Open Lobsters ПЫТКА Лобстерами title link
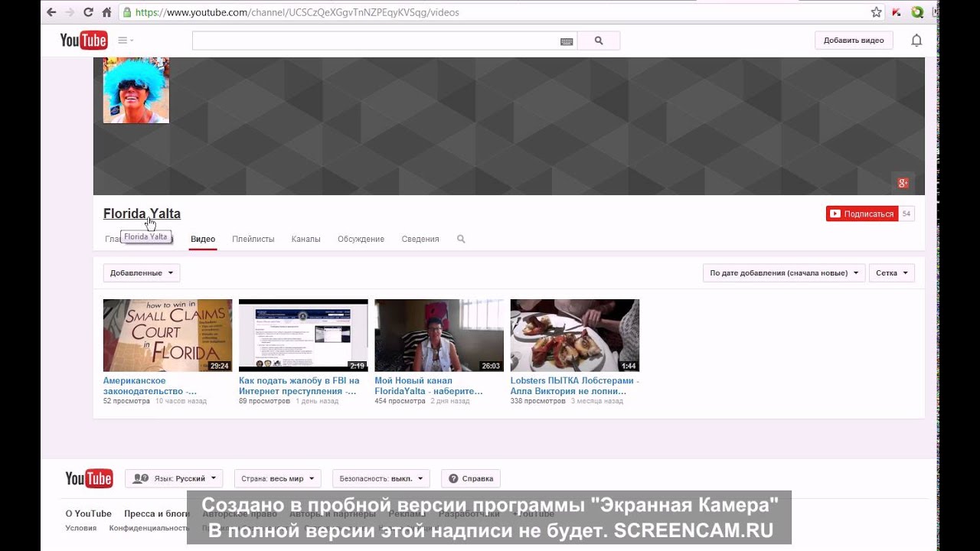This screenshot has height=551, width=980. click(x=575, y=386)
